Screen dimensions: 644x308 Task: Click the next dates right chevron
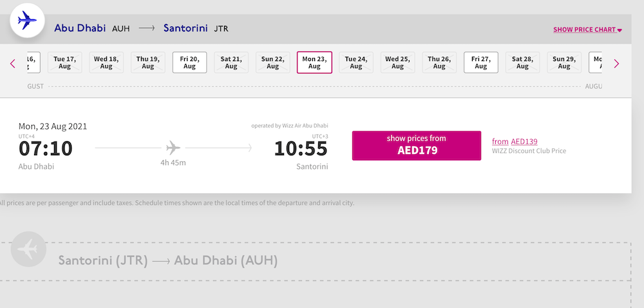click(x=616, y=63)
